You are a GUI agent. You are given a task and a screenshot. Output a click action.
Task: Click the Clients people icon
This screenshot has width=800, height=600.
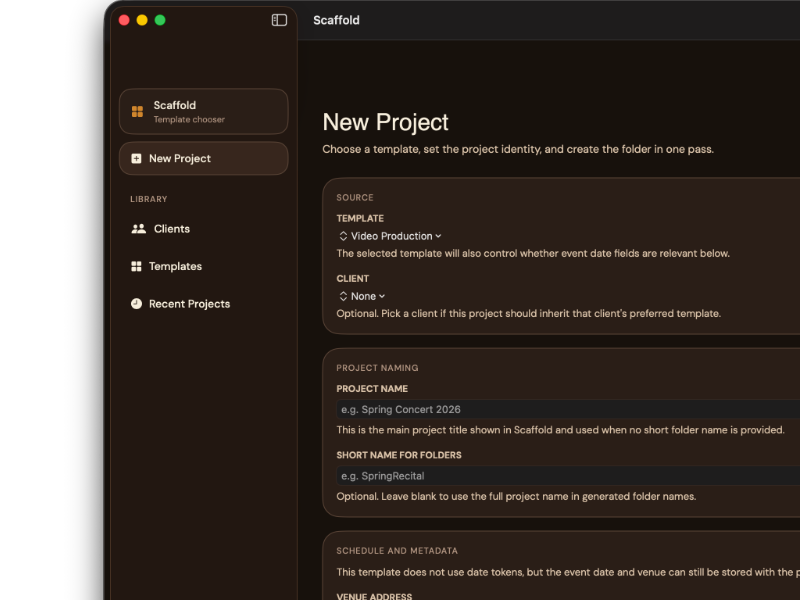(139, 229)
